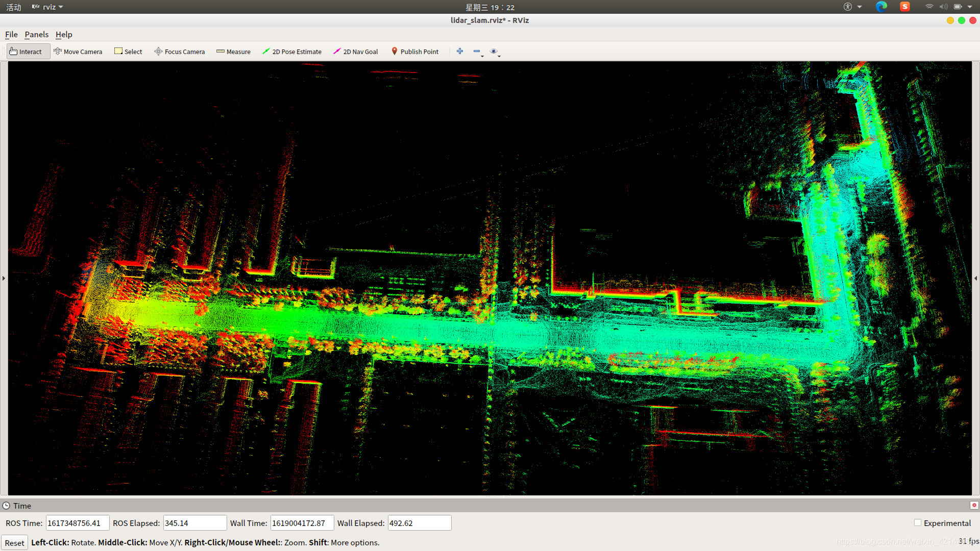
Task: Activate the 2D Pose Estimate tool
Action: (x=292, y=52)
